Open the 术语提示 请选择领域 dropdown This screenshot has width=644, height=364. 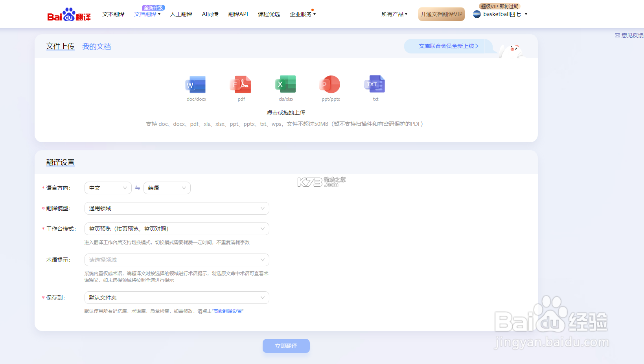tap(177, 260)
